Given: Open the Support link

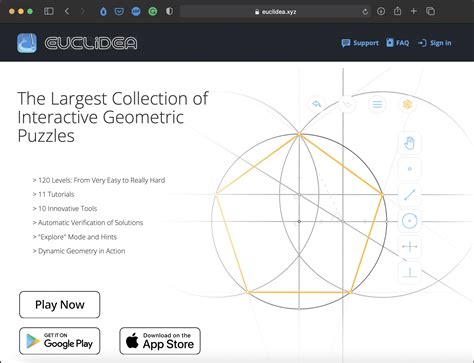Looking at the screenshot, I should pos(360,43).
